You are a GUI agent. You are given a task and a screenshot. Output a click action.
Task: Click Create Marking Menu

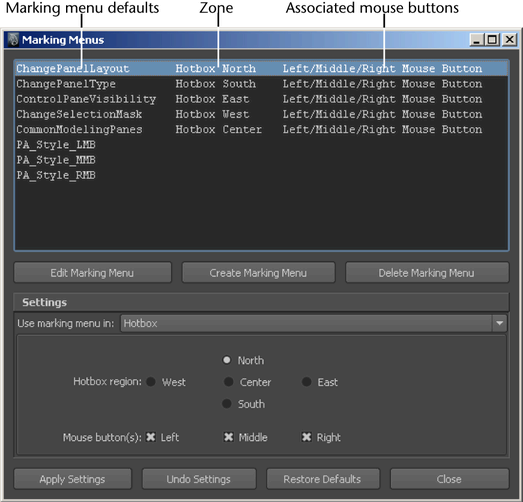pyautogui.click(x=258, y=273)
